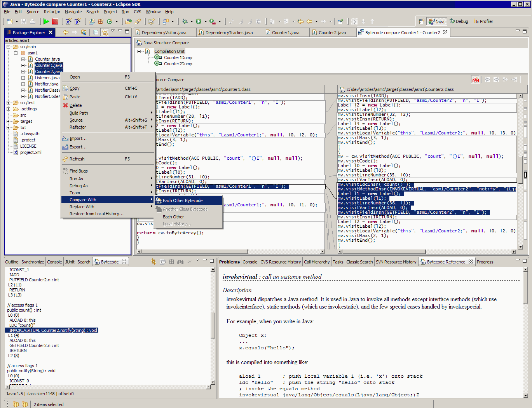Open the Navigate menu

pos(73,12)
